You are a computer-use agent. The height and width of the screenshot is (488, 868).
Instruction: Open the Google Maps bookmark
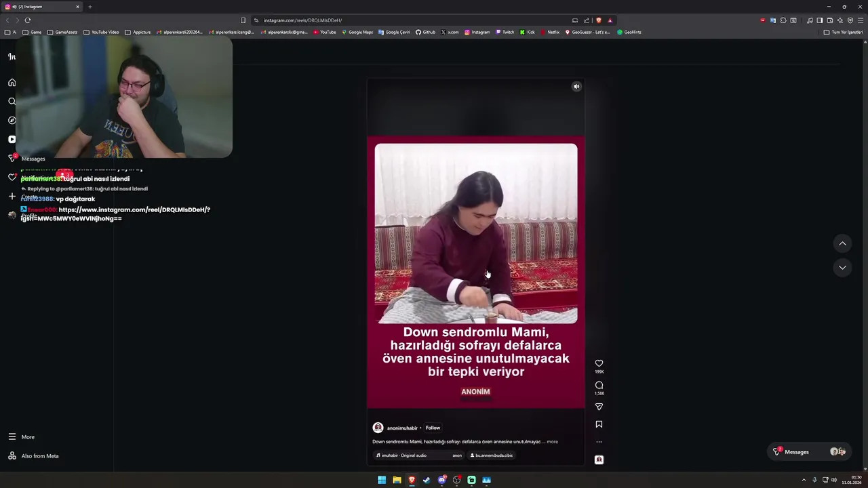coord(357,32)
